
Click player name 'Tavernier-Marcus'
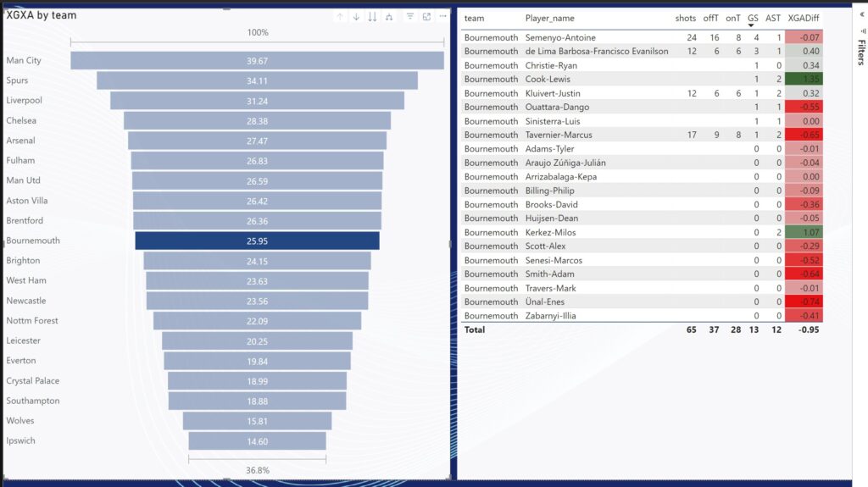559,135
